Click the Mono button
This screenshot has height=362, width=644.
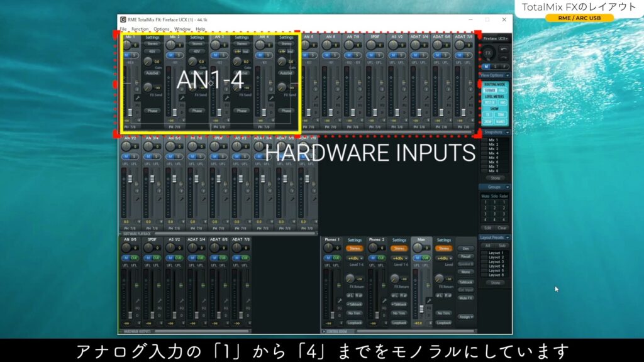(x=466, y=271)
